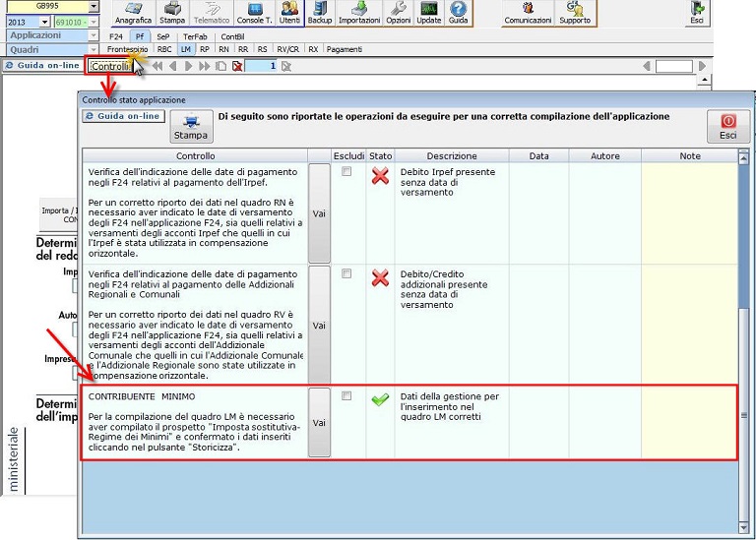
Task: Click the Controlli button
Action: pos(110,67)
